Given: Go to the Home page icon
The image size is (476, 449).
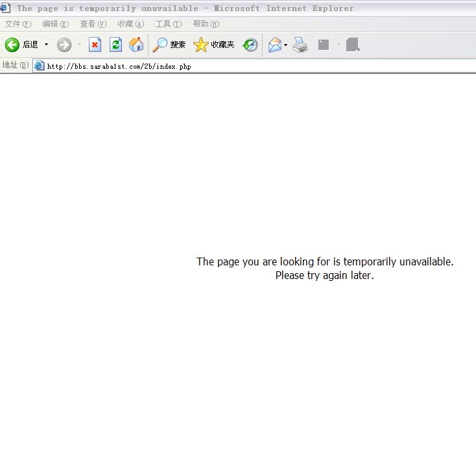Looking at the screenshot, I should click(x=136, y=45).
